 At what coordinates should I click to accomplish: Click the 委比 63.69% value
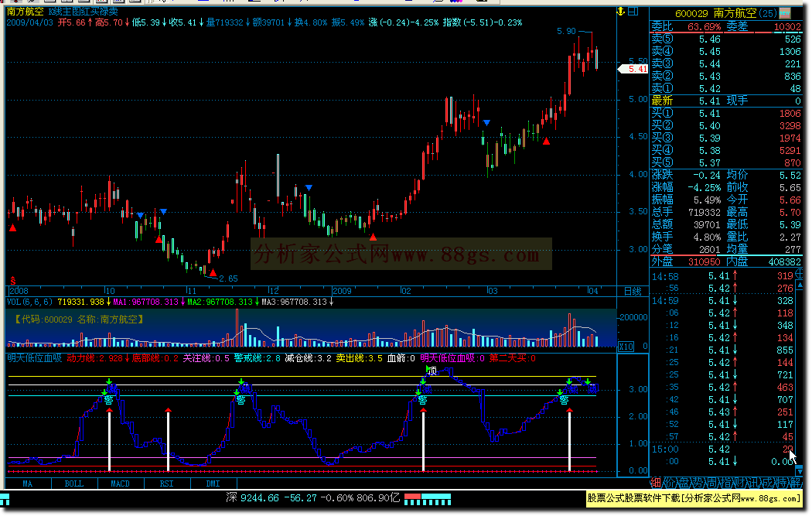pyautogui.click(x=705, y=26)
